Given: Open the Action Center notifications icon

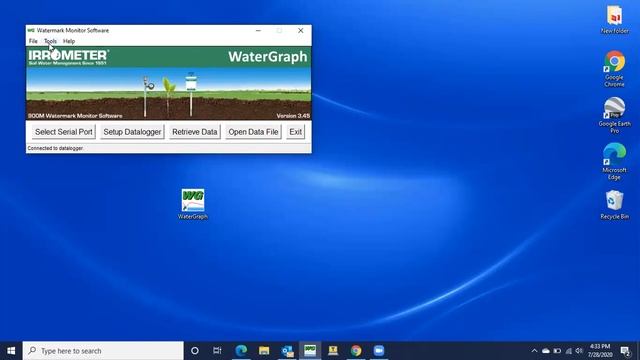Looking at the screenshot, I should [x=625, y=351].
